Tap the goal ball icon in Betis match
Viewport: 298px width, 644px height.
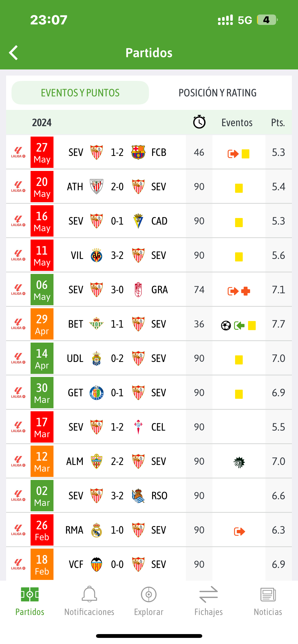click(x=226, y=325)
